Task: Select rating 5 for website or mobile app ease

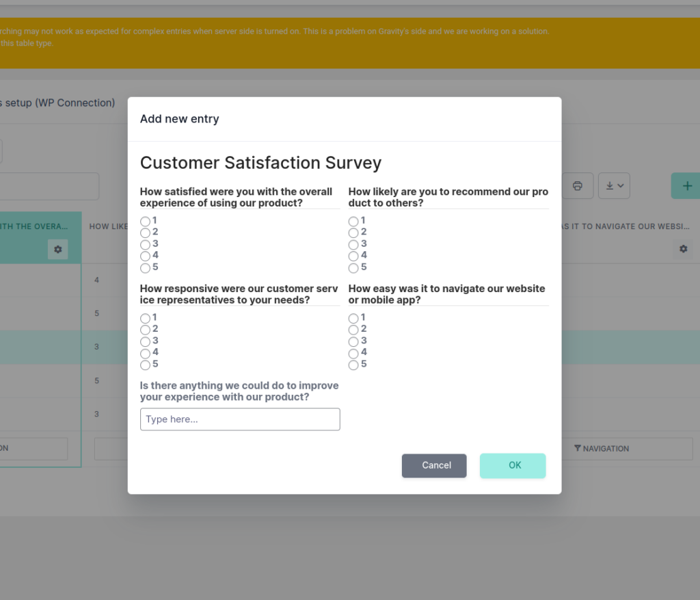Action: 353,364
